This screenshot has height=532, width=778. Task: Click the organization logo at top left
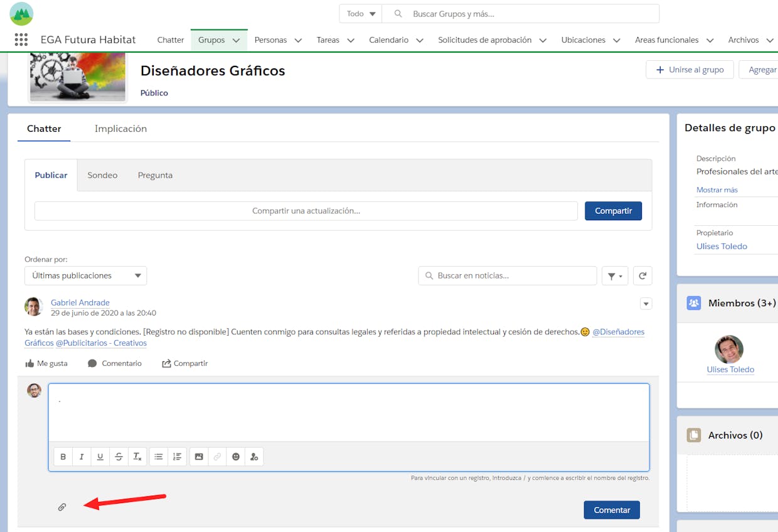(21, 14)
